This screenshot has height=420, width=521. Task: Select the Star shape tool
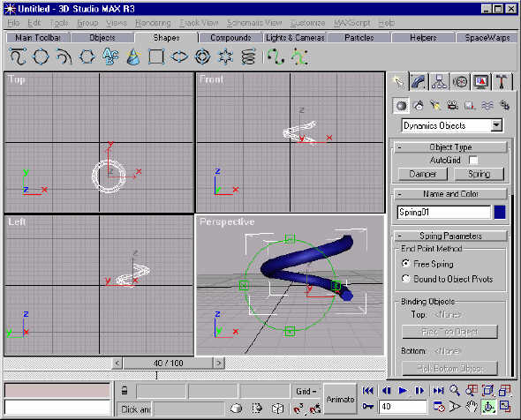pos(225,56)
